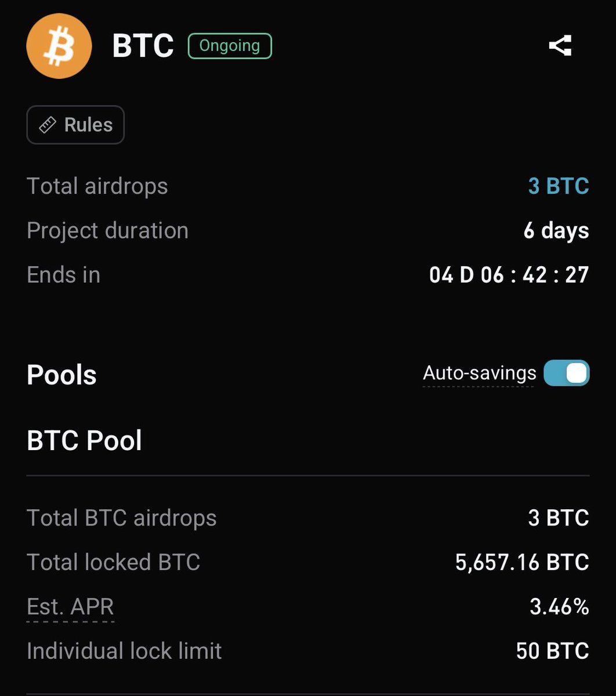Tap the Est. APR underlined label
616x696 pixels.
(70, 607)
